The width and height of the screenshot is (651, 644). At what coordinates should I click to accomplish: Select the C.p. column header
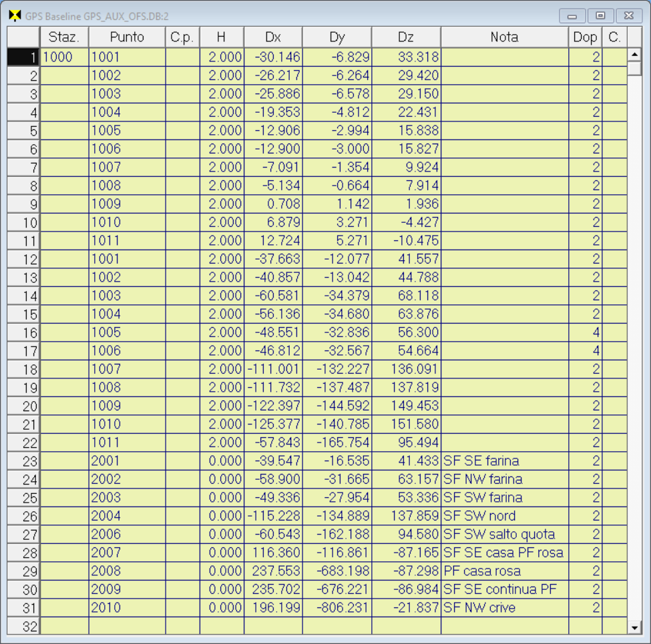pyautogui.click(x=183, y=37)
